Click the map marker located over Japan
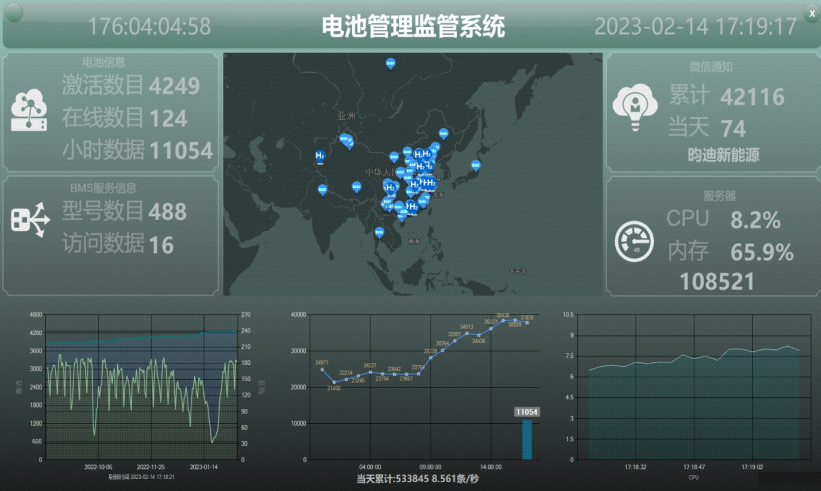 coord(477,165)
